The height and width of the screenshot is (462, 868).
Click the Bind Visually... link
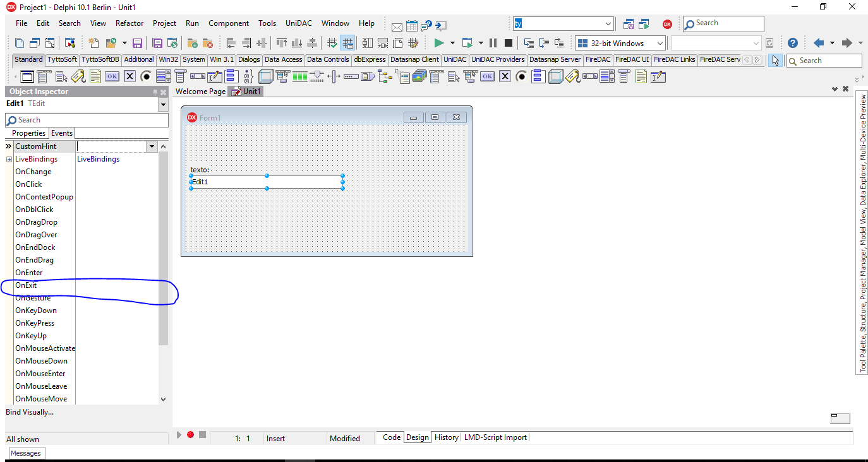pyautogui.click(x=30, y=412)
